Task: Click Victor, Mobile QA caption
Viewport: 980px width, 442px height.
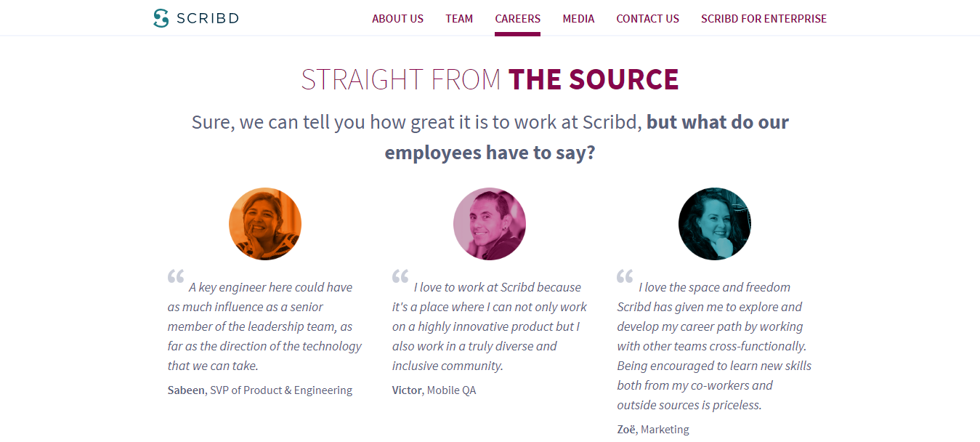Action: coord(434,390)
